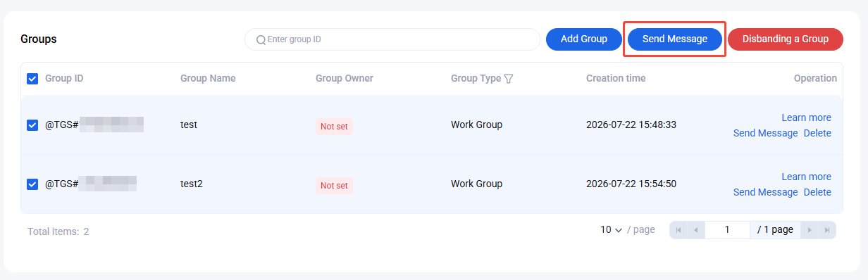The image size is (868, 280).
Task: Click the top Send Message button
Action: coord(675,39)
